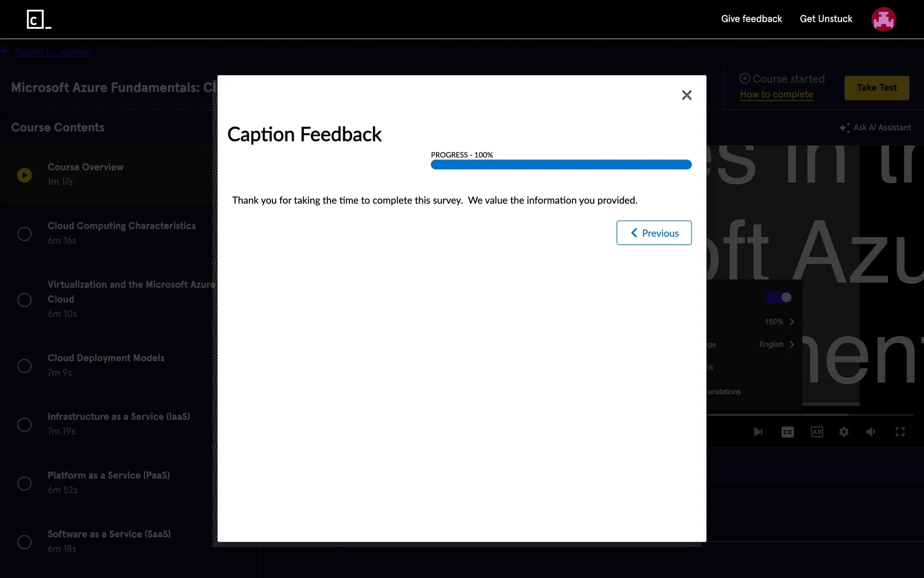Mute the video volume speaker icon
This screenshot has height=578, width=924.
[871, 432]
